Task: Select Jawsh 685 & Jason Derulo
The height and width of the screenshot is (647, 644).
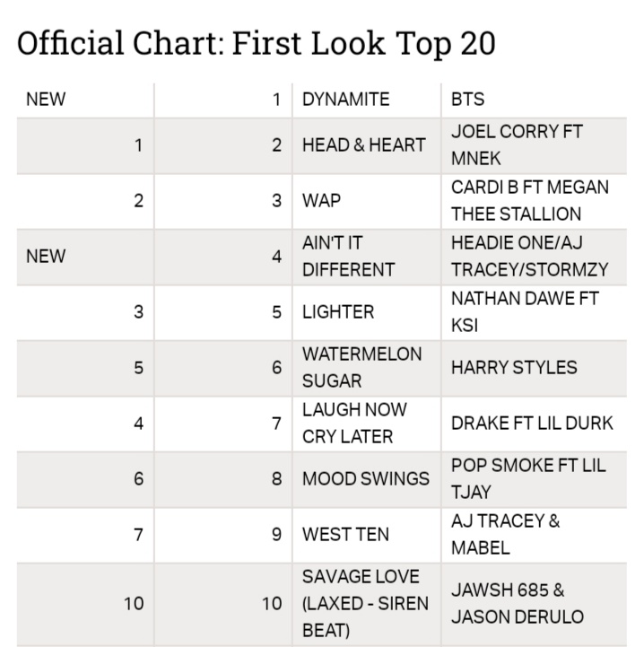Action: [517, 603]
